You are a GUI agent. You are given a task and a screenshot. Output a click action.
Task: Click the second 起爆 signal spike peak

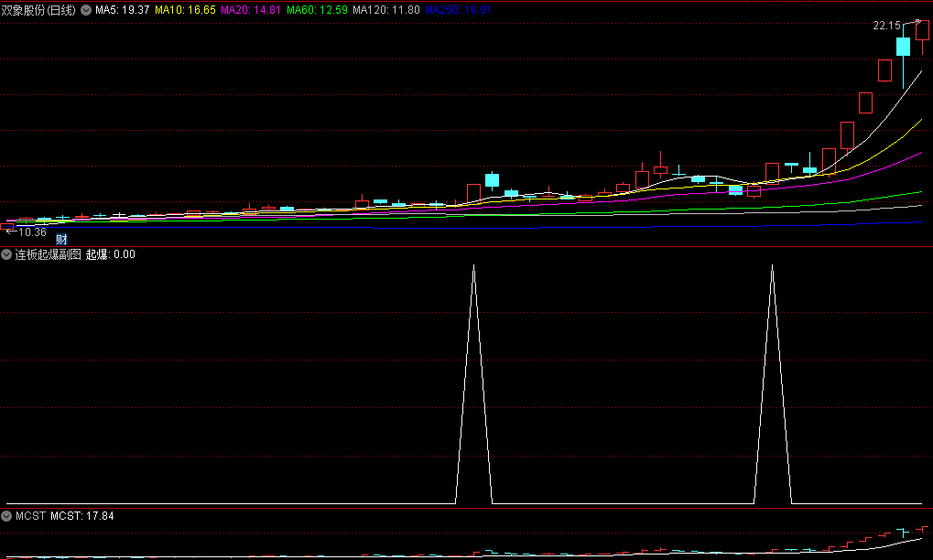coord(772,266)
